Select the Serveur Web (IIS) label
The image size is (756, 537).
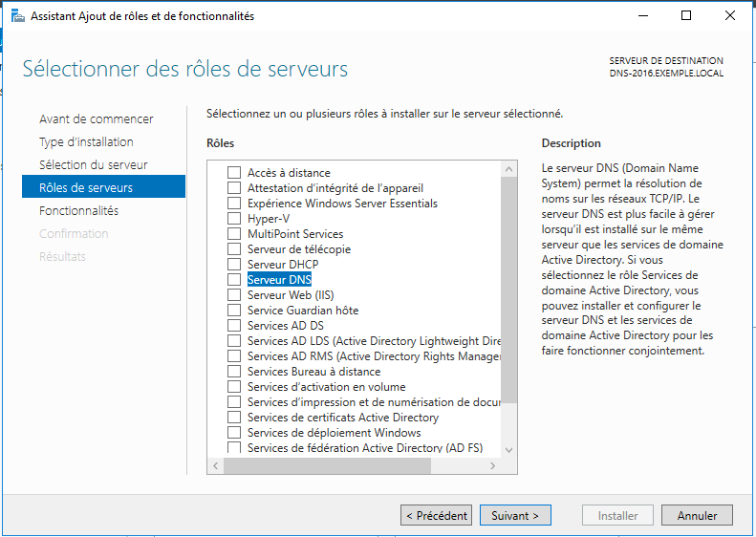pyautogui.click(x=291, y=295)
